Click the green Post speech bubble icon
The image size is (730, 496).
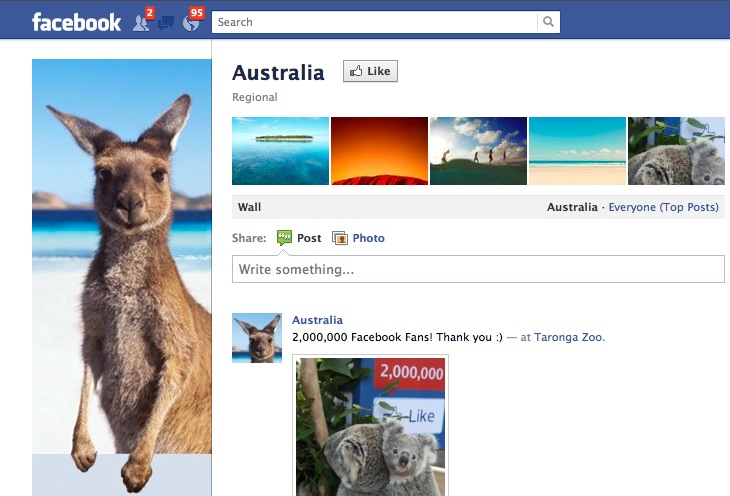coord(284,238)
